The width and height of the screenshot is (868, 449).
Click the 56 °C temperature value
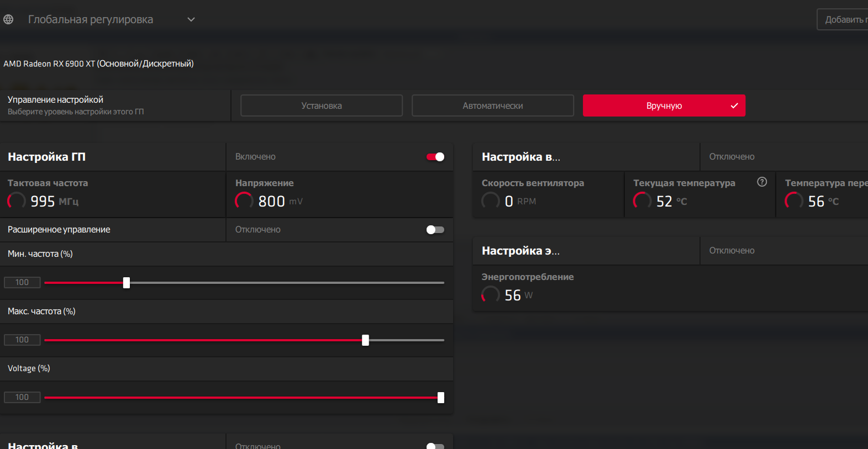click(824, 201)
